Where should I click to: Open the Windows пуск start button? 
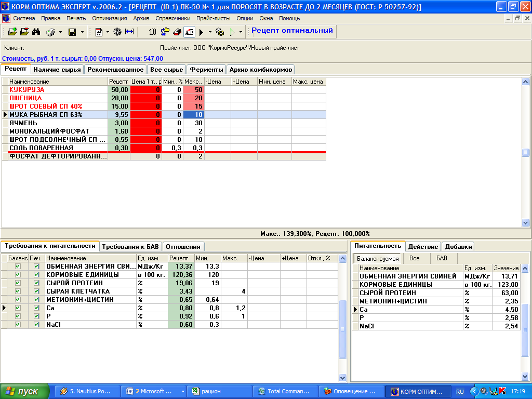click(25, 392)
